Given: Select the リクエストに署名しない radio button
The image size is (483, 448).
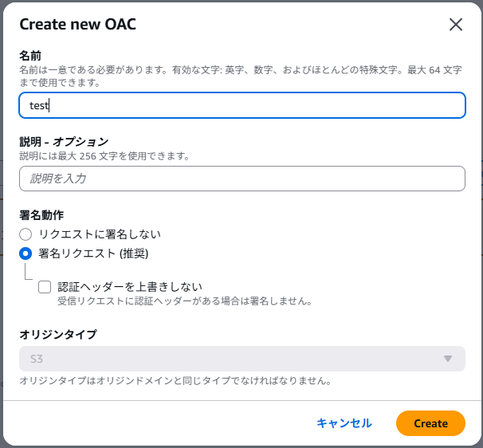Looking at the screenshot, I should click(x=26, y=234).
